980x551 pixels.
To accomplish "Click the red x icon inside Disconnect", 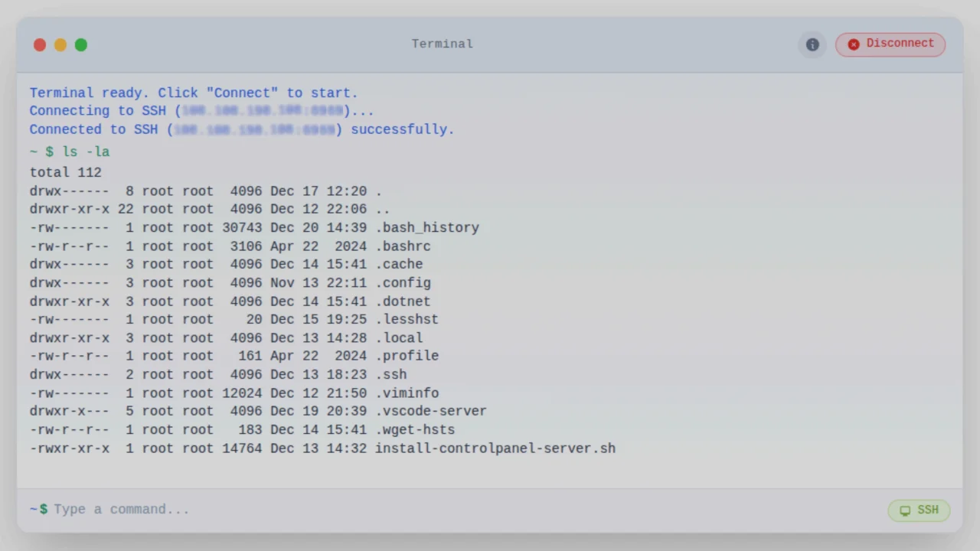I will click(x=853, y=44).
